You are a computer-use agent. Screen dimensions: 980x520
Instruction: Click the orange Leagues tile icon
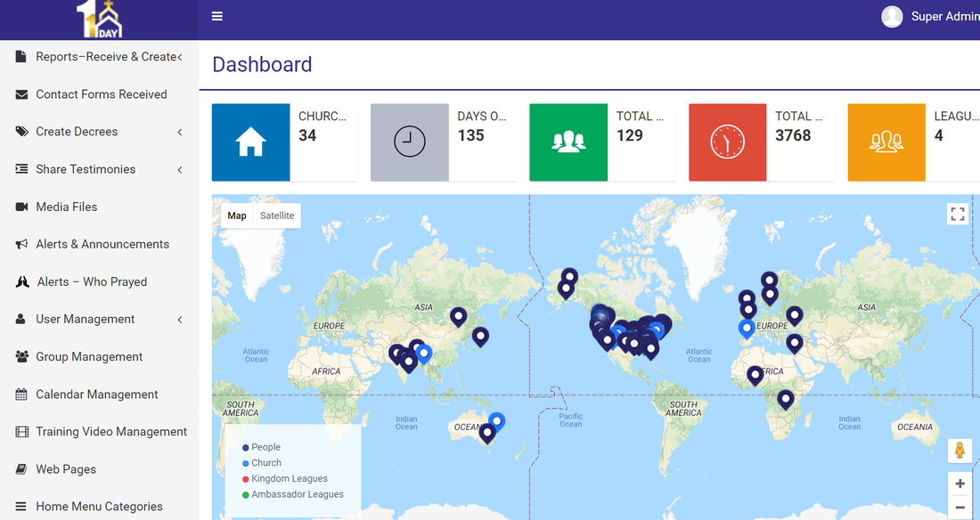886,142
